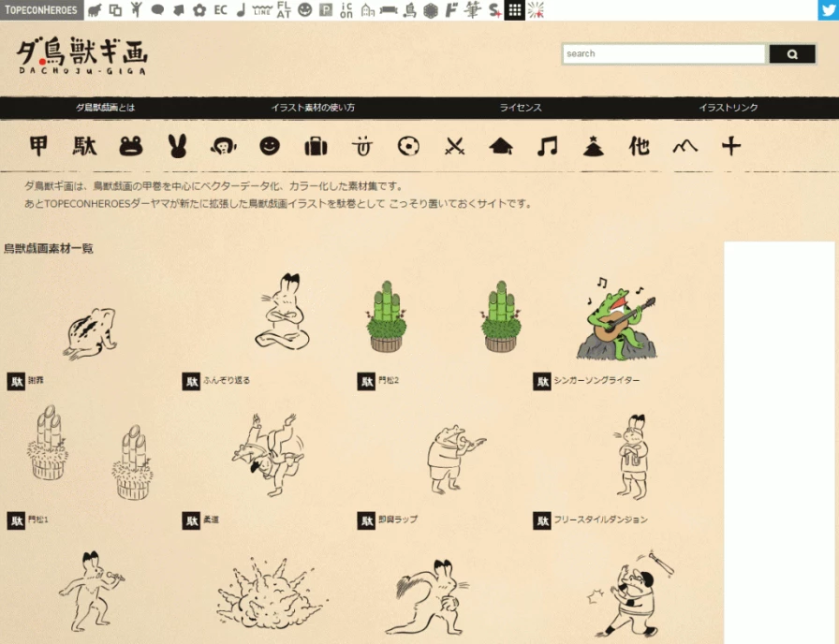Image resolution: width=839 pixels, height=644 pixels.
Task: Open the シンガーソングライター frog guitarist illustration
Action: coord(615,319)
